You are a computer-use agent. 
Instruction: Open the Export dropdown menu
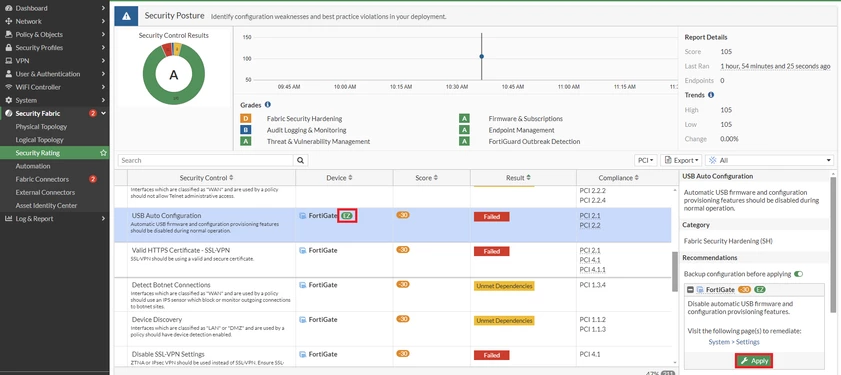tap(681, 160)
